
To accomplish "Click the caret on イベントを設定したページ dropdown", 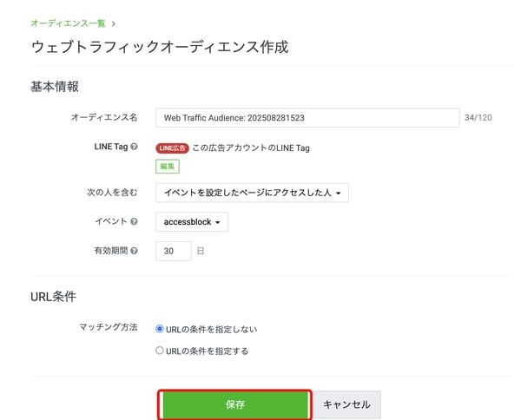I will coord(339,194).
